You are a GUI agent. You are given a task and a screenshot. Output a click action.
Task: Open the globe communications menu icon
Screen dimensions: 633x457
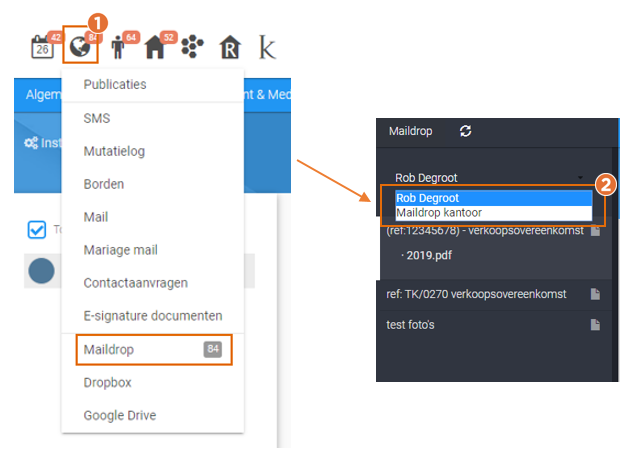click(80, 47)
